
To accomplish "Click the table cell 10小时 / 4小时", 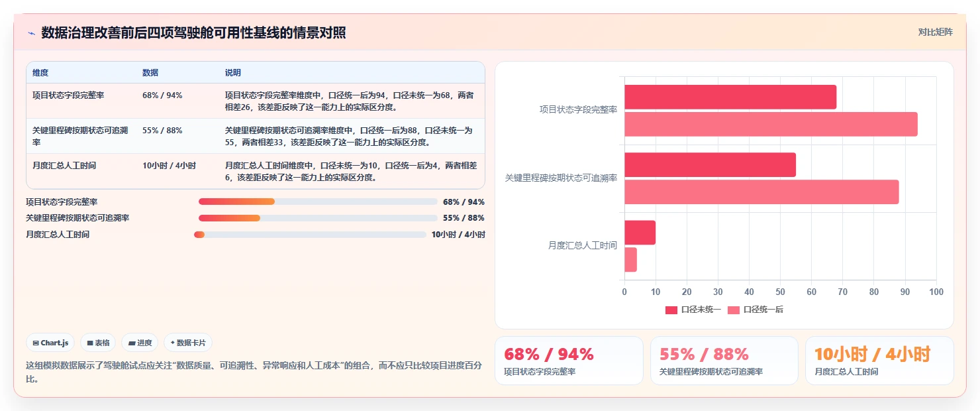I will 169,166.
